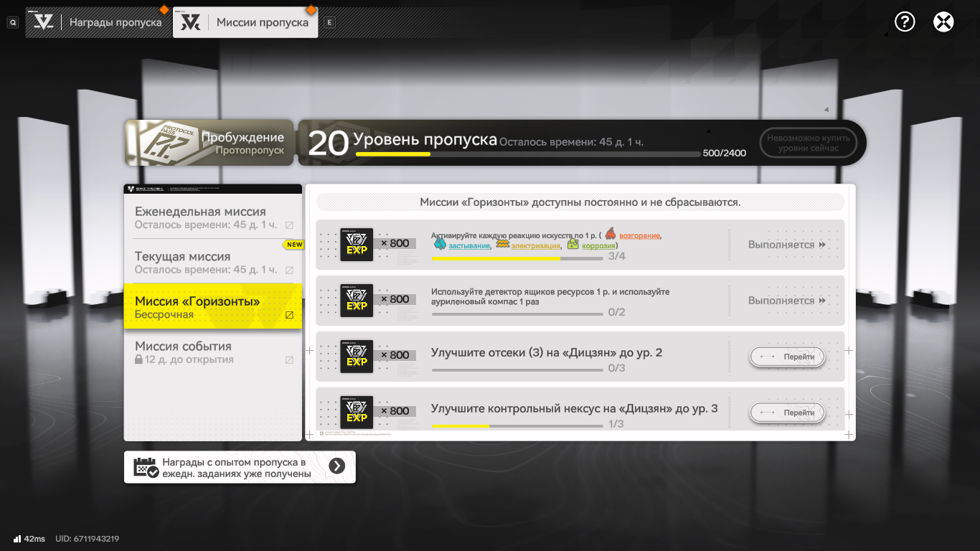Click Перейти for control nexus upgrade mission
The image size is (980, 551).
pos(787,413)
